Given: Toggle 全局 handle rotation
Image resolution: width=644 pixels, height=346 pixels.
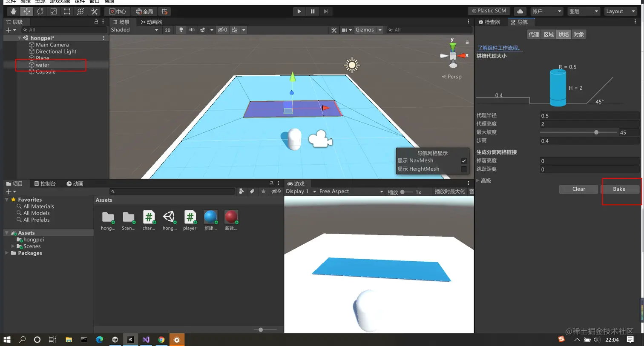Looking at the screenshot, I should tap(144, 11).
